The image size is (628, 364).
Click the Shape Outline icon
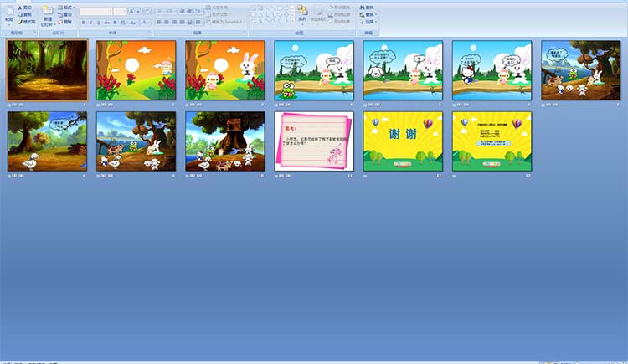(331, 14)
